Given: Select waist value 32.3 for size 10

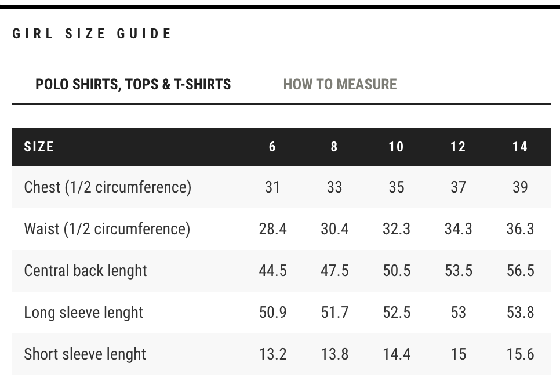Looking at the screenshot, I should (x=397, y=229).
